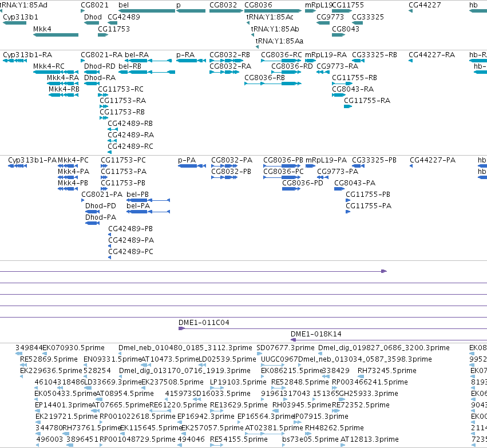Select the Dhod-PD protein label
The image size is (487, 448).
(x=101, y=206)
